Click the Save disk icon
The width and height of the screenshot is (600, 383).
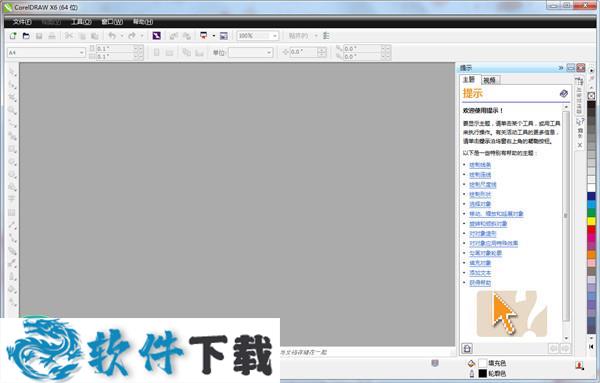click(x=39, y=36)
